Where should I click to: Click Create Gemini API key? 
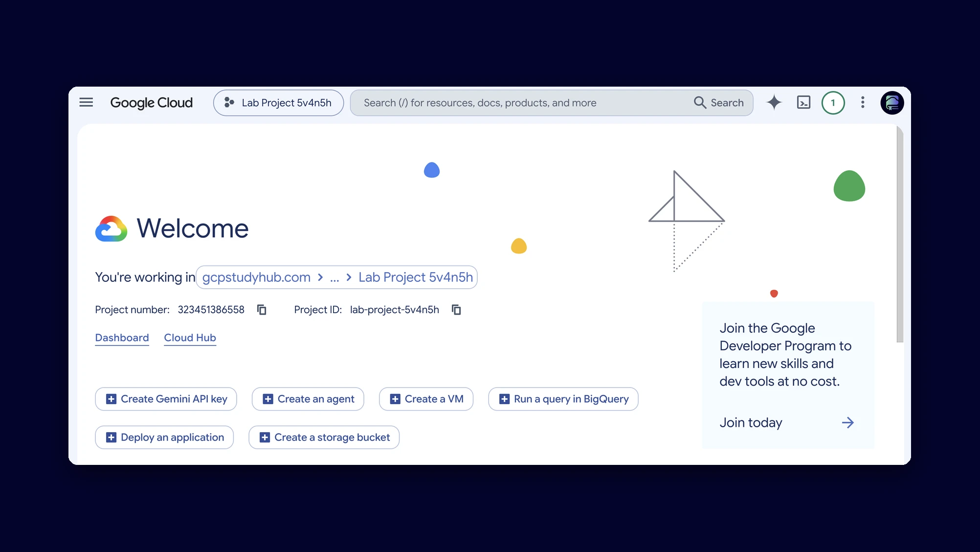tap(166, 399)
